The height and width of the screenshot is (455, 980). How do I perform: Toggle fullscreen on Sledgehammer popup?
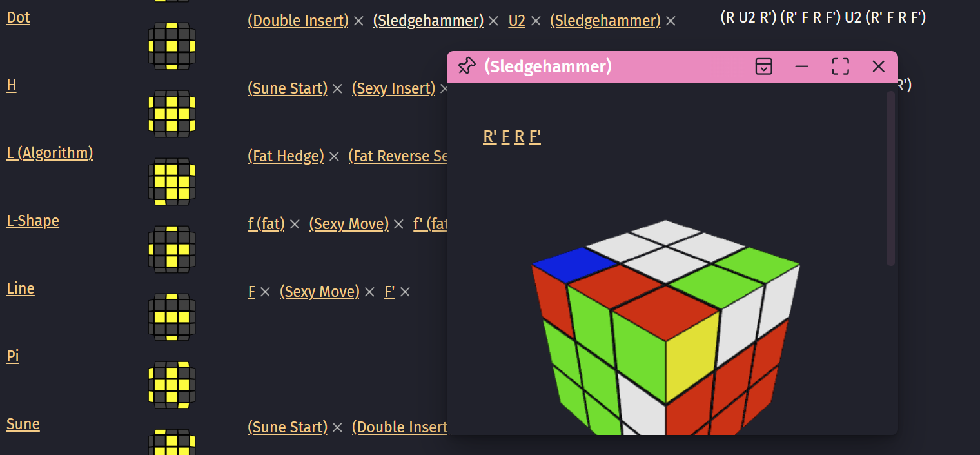pyautogui.click(x=840, y=66)
